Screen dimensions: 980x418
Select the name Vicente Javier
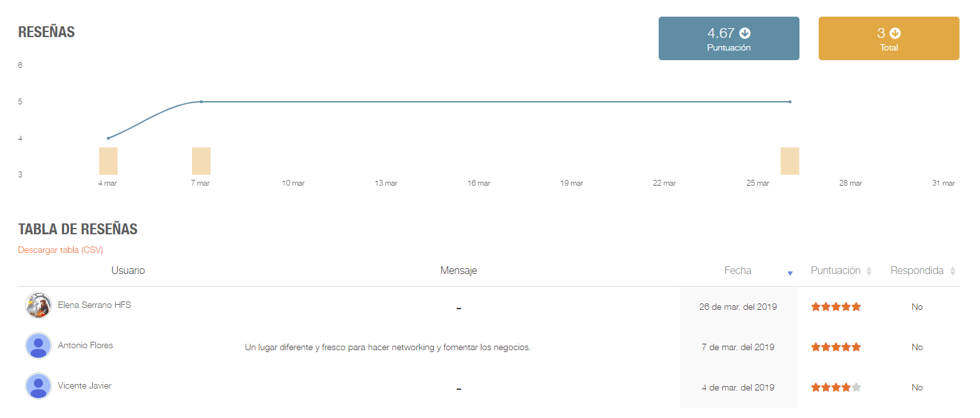pos(84,385)
